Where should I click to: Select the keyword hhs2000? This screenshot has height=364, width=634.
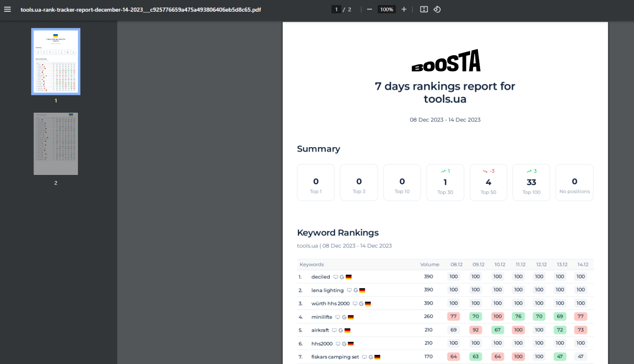(322, 344)
